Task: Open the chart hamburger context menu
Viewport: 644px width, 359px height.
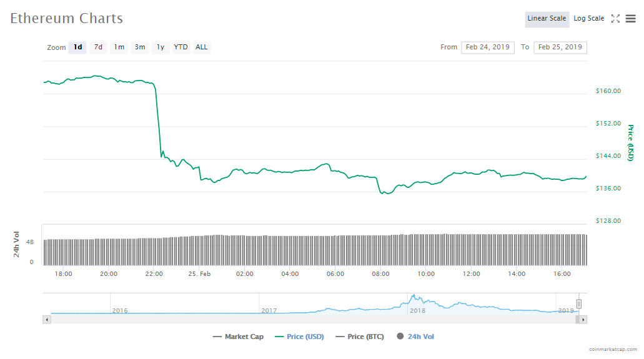Action: [630, 19]
